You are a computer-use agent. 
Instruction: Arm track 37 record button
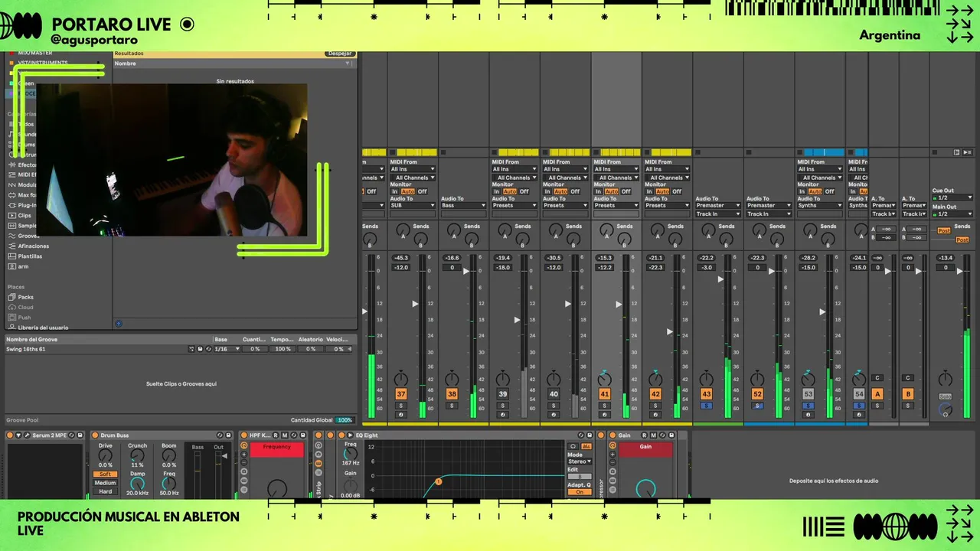tap(400, 415)
